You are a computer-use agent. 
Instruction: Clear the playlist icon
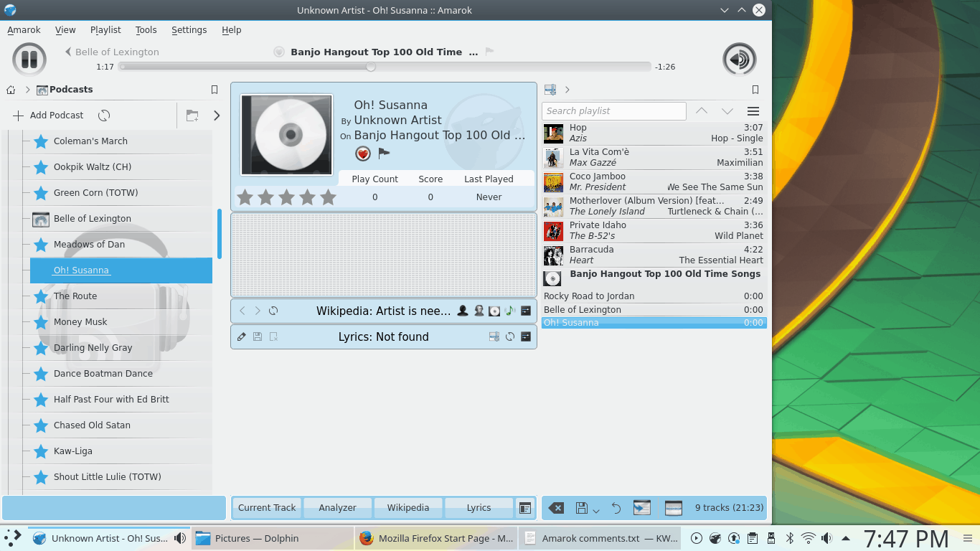pyautogui.click(x=556, y=508)
